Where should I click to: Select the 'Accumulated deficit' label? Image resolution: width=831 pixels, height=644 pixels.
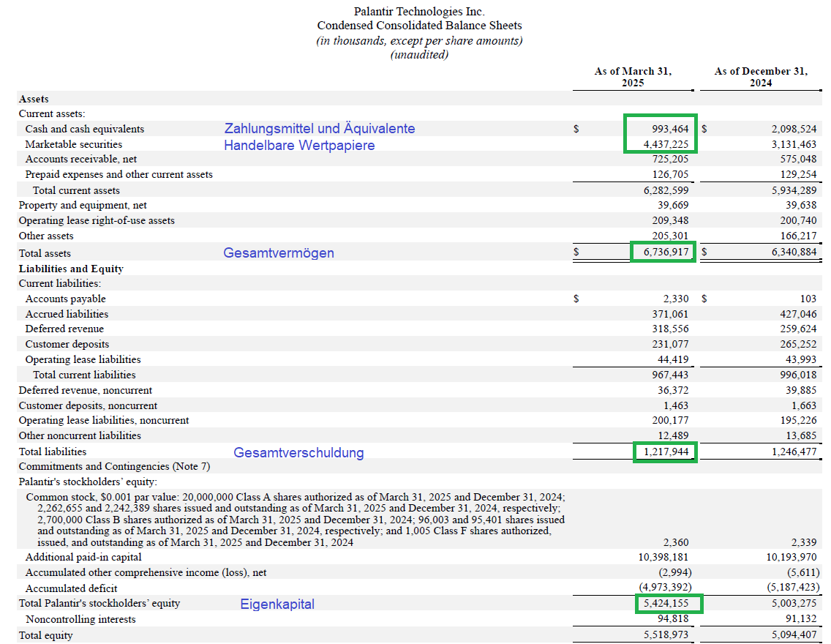click(x=71, y=588)
